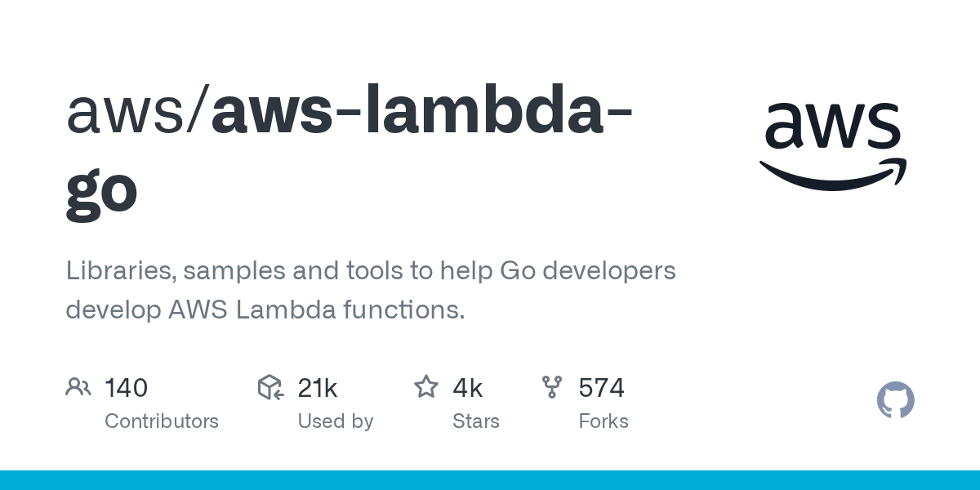Click the 4k stars count
The width and height of the screenshot is (980, 490).
[467, 388]
